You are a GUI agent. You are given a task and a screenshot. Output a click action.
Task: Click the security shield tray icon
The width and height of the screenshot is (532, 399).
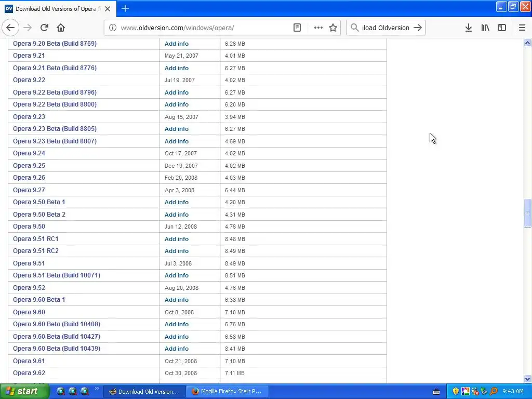click(456, 392)
